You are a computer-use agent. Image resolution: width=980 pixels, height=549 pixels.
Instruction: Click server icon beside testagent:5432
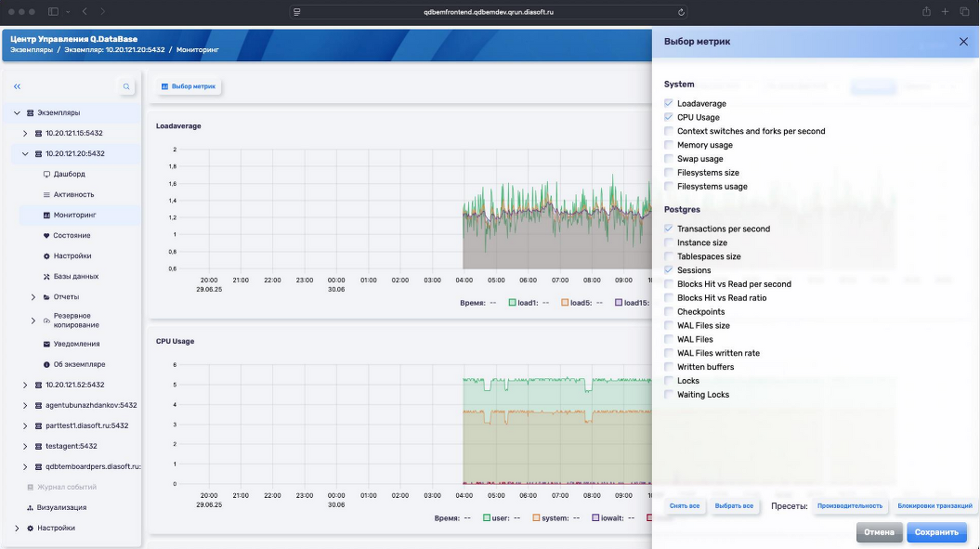pos(38,447)
